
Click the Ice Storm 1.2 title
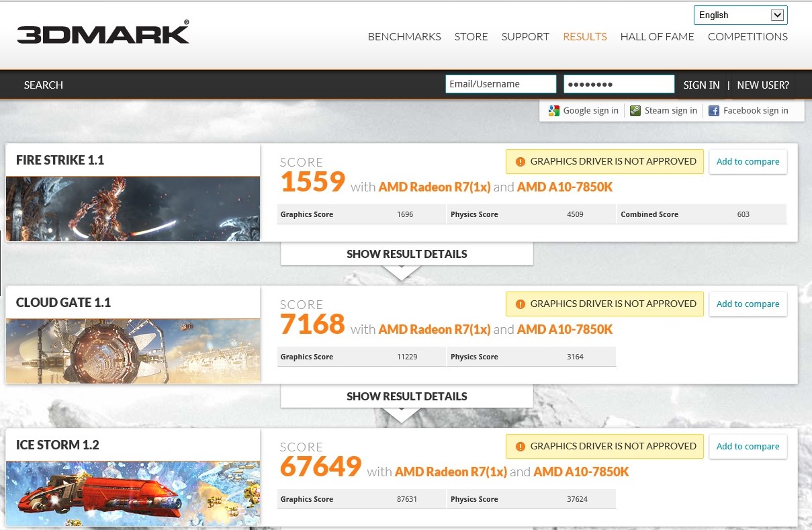58,445
